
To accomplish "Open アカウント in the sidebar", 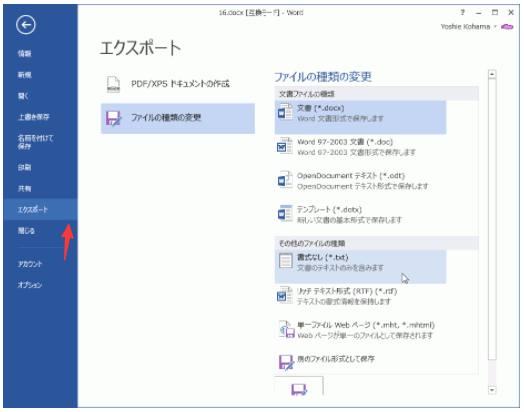I will [30, 264].
